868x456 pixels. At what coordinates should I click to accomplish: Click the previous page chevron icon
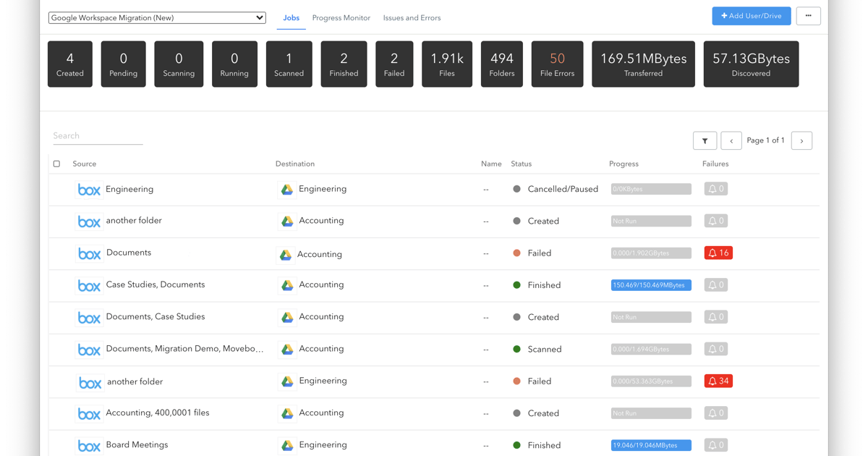[x=731, y=140]
